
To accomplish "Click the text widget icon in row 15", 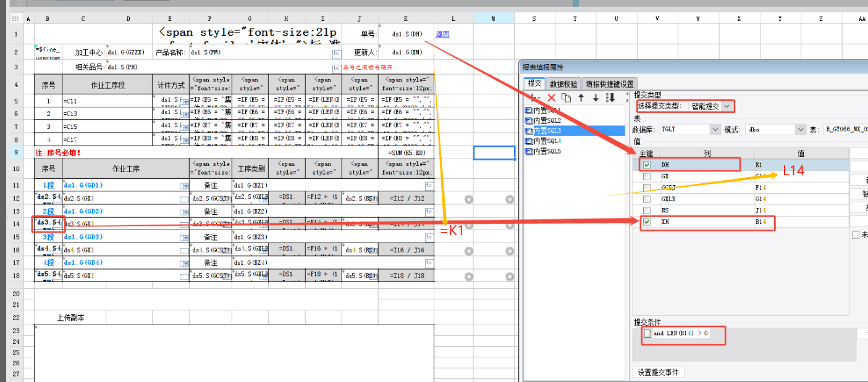I will point(429,237).
